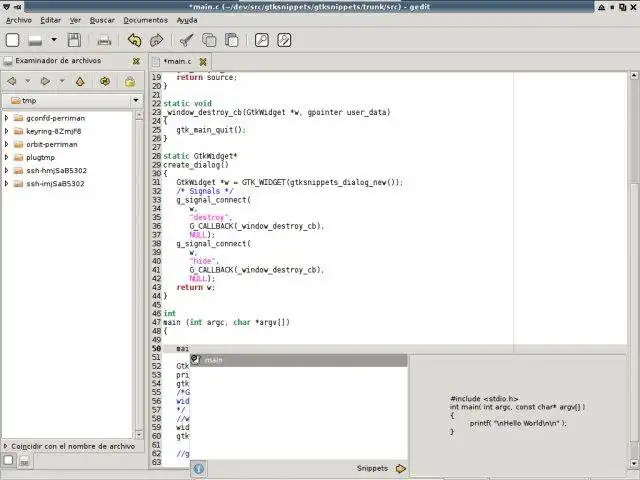The height and width of the screenshot is (480, 640).
Task: Cut the selection with the scissors icon
Action: pos(187,40)
